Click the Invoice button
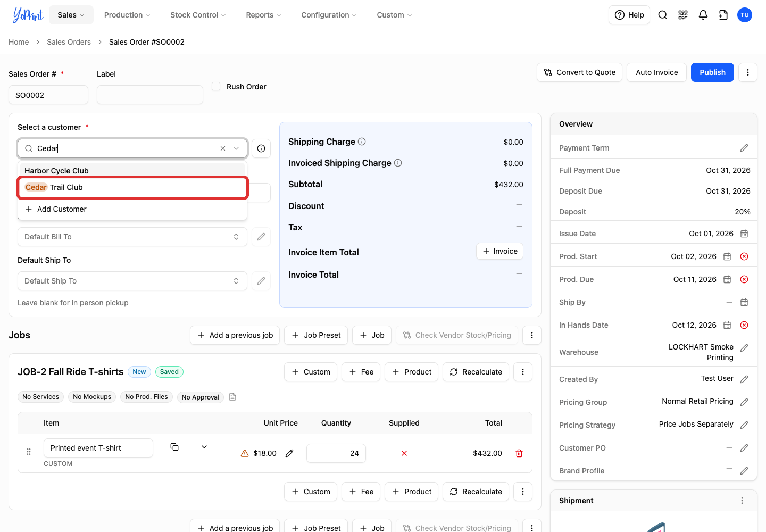 pyautogui.click(x=499, y=251)
